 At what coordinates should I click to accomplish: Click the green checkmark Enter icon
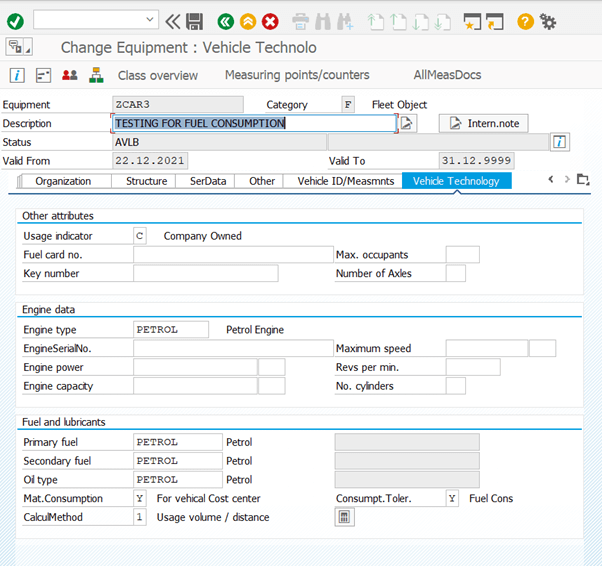tap(15, 22)
